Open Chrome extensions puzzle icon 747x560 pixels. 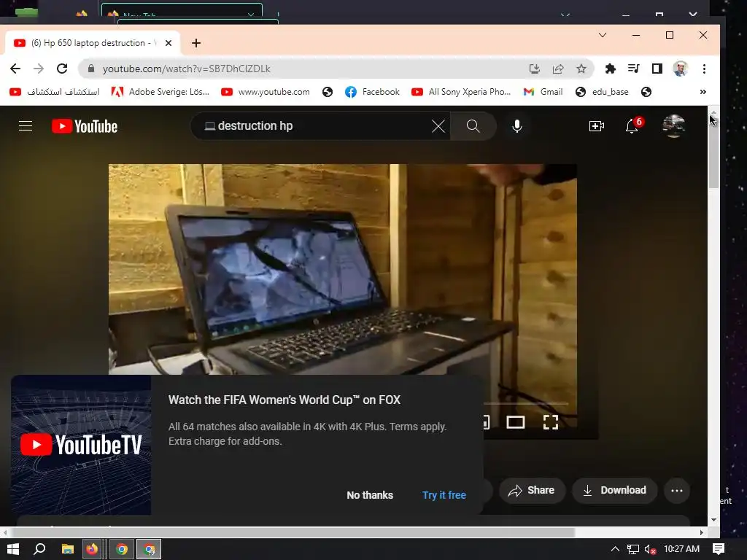point(611,69)
